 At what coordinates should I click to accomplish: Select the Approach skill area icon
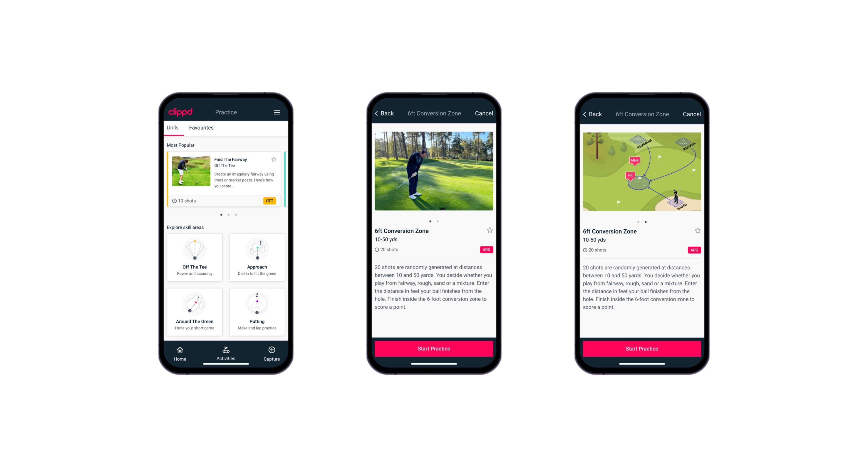(x=258, y=259)
